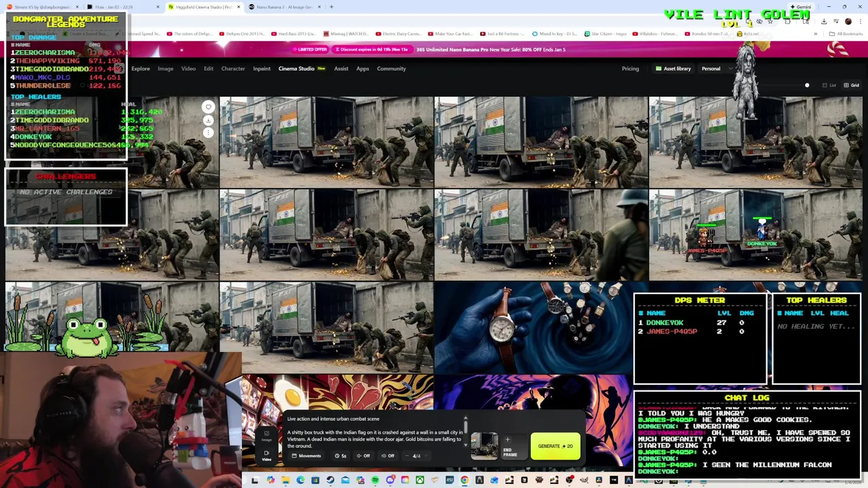Increase the 4/4 count with plus
The width and height of the screenshot is (868, 488).
426,455
